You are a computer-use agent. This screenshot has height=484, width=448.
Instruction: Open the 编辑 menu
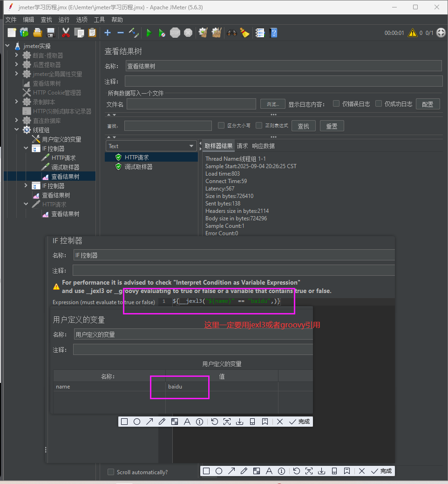28,20
